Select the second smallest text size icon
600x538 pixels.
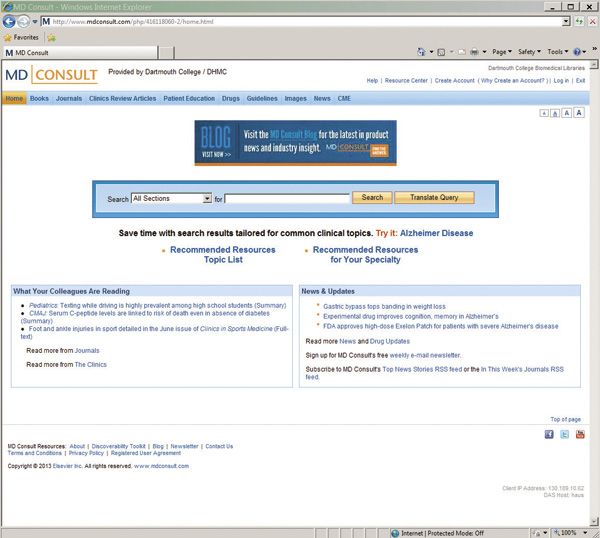[x=555, y=113]
